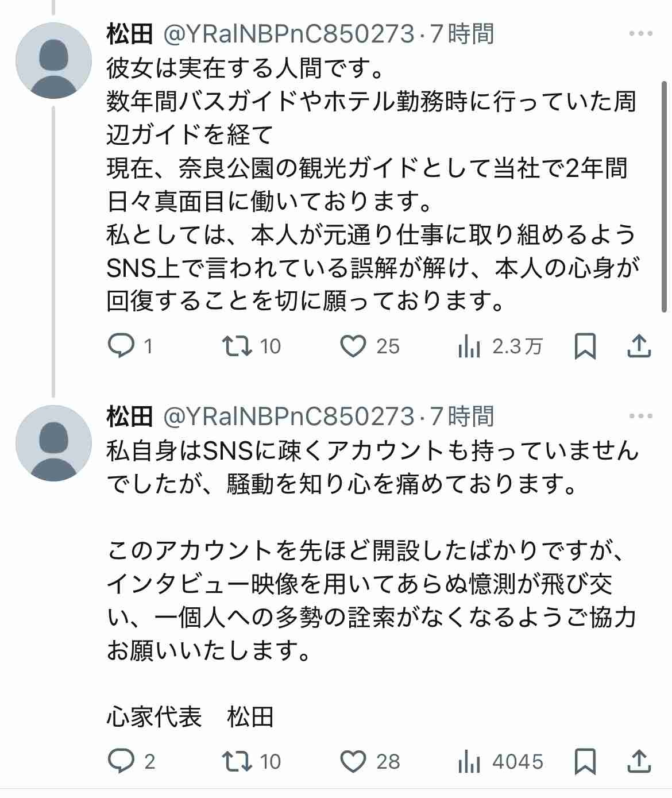The image size is (672, 798).
Task: Click the scrollbar on the right edge
Action: [x=666, y=195]
